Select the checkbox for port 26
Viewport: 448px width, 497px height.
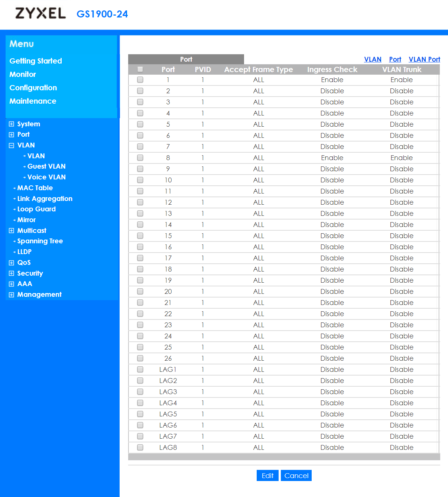click(140, 358)
